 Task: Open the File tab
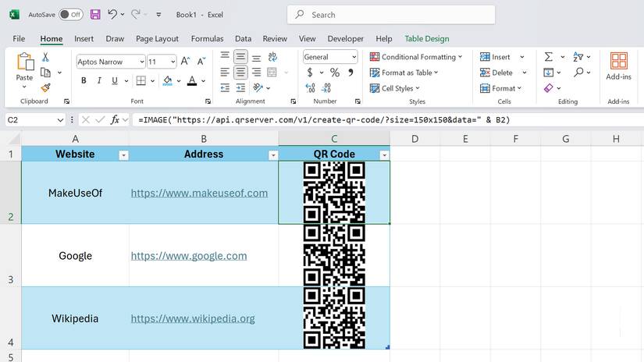point(19,38)
